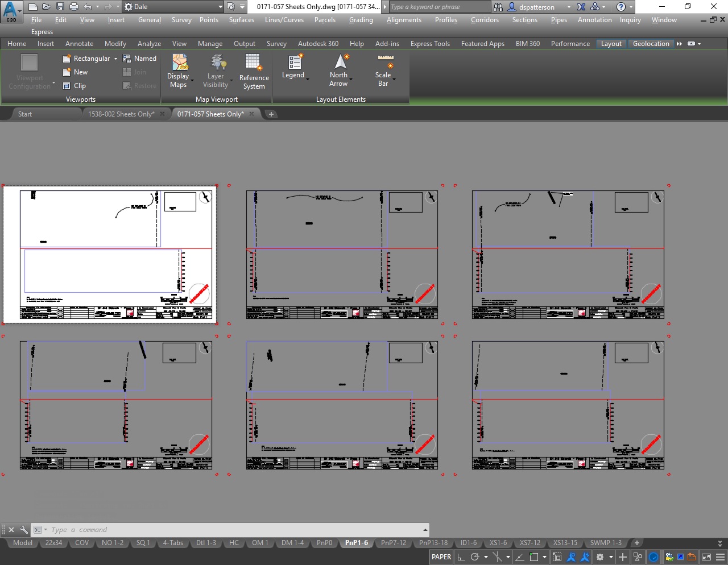Image resolution: width=728 pixels, height=565 pixels.
Task: Open the 1538-002 Sheets Only drawing tab
Action: [x=121, y=114]
